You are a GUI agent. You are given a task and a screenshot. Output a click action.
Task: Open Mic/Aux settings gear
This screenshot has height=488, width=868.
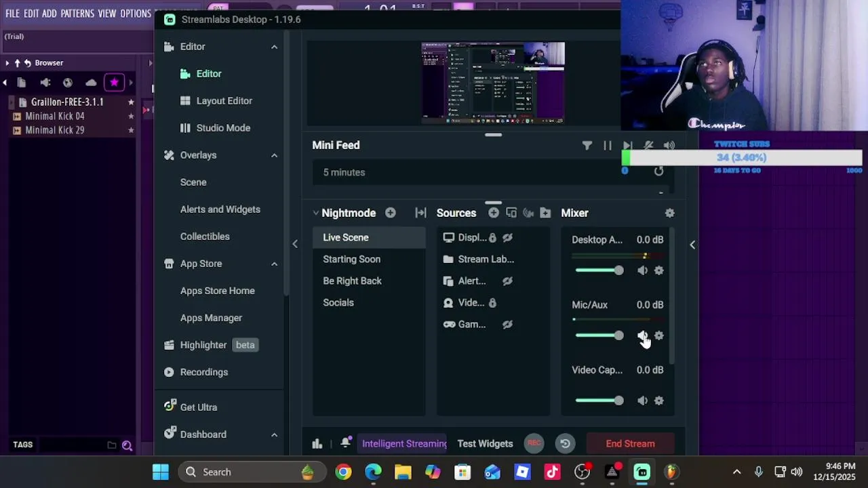659,335
